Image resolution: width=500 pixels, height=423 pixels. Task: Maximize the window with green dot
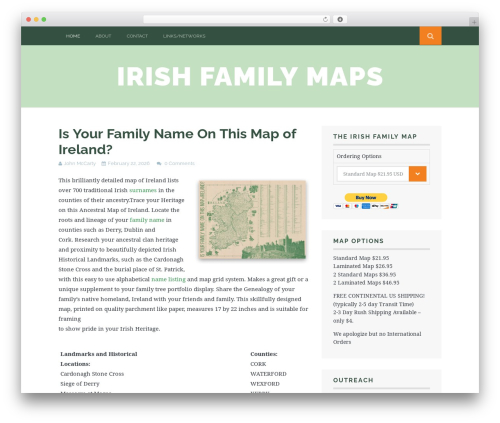(44, 19)
